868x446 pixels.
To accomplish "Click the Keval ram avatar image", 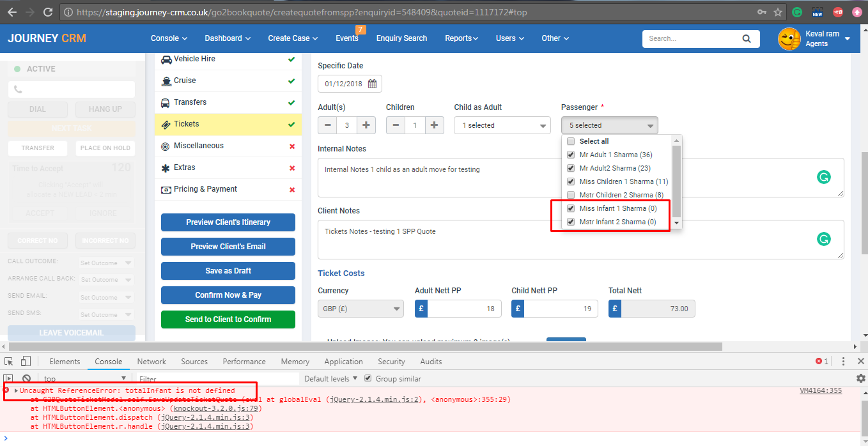I will [x=789, y=39].
